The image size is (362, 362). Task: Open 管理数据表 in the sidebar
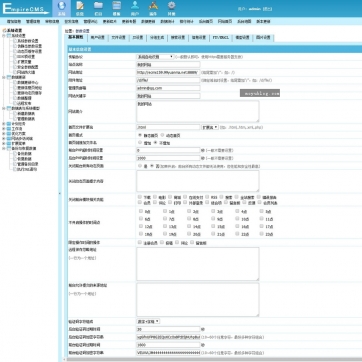[26, 119]
